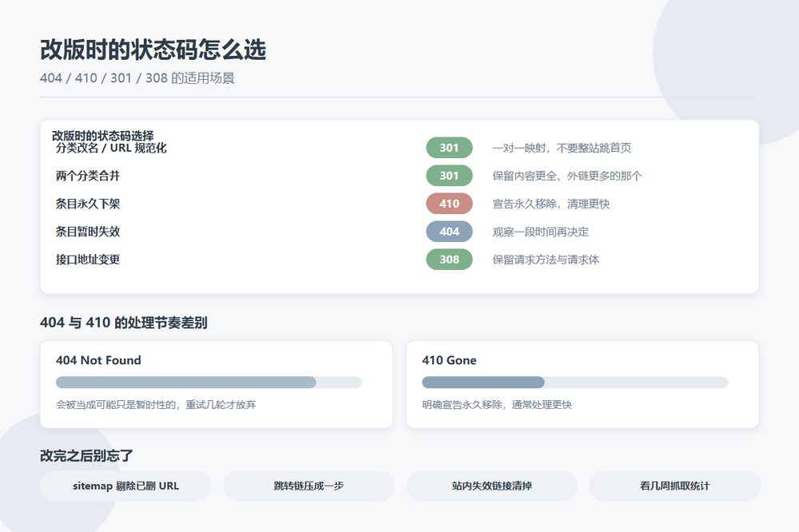The image size is (799, 532).
Task: Click the 301 badge beside 两个分类合并
Action: tap(449, 176)
